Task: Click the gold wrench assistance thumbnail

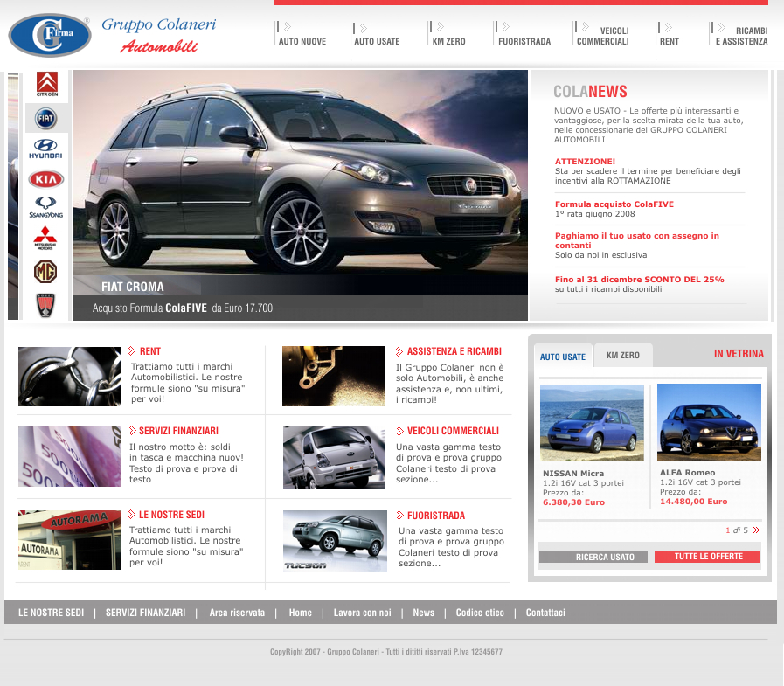Action: click(334, 376)
